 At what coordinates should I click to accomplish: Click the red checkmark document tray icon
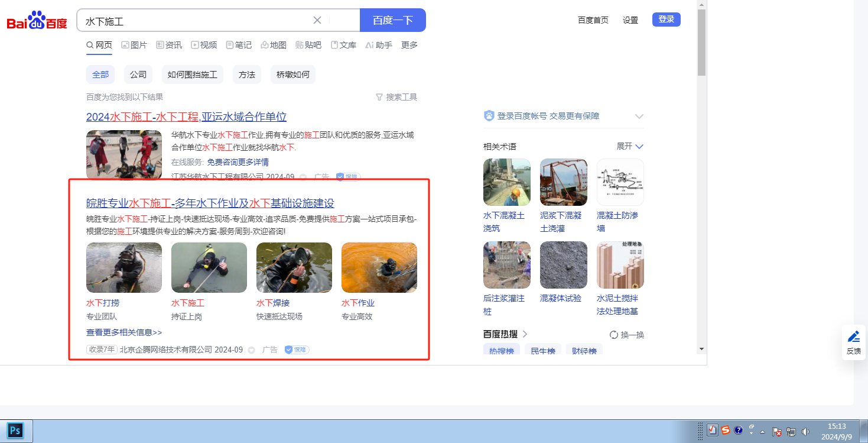click(x=713, y=431)
